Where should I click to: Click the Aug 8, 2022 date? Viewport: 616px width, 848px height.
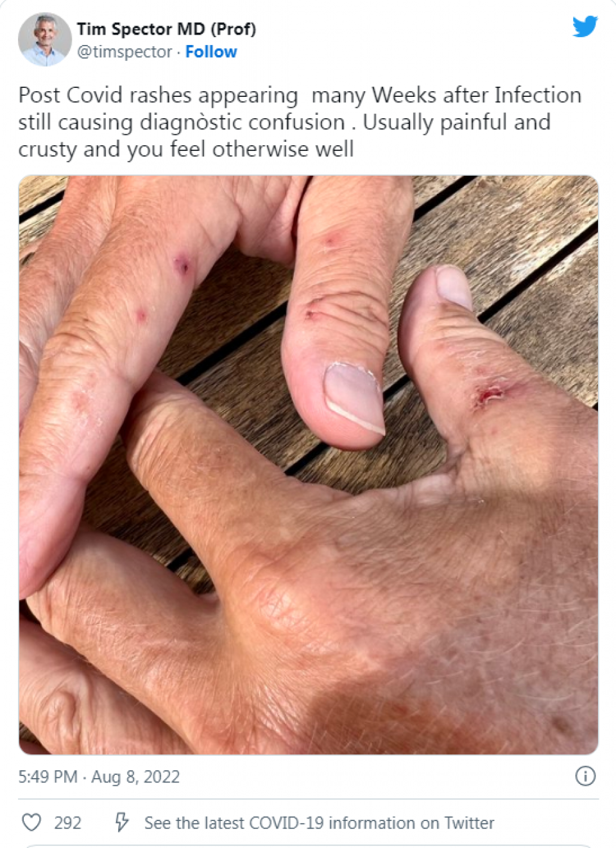click(135, 777)
